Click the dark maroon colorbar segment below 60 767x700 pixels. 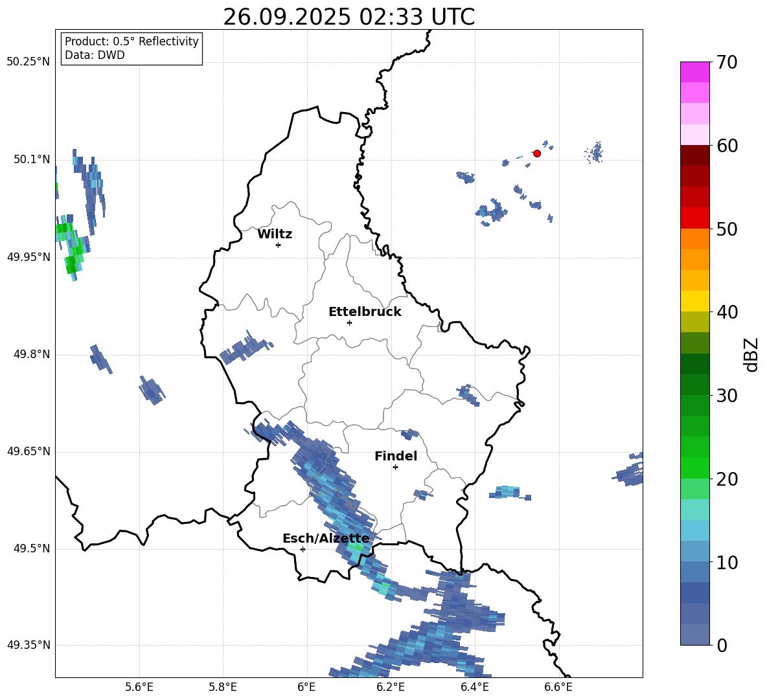pyautogui.click(x=694, y=155)
